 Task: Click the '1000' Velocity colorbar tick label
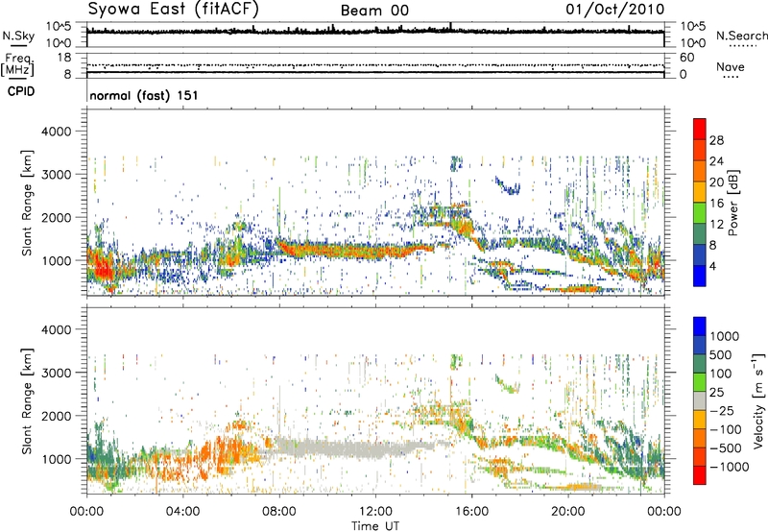725,336
